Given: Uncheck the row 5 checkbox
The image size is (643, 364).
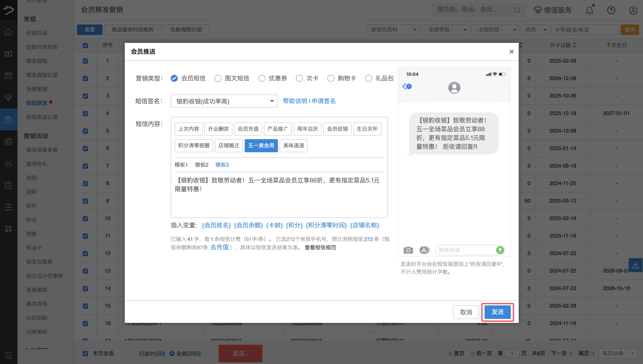Looking at the screenshot, I should click(x=85, y=131).
